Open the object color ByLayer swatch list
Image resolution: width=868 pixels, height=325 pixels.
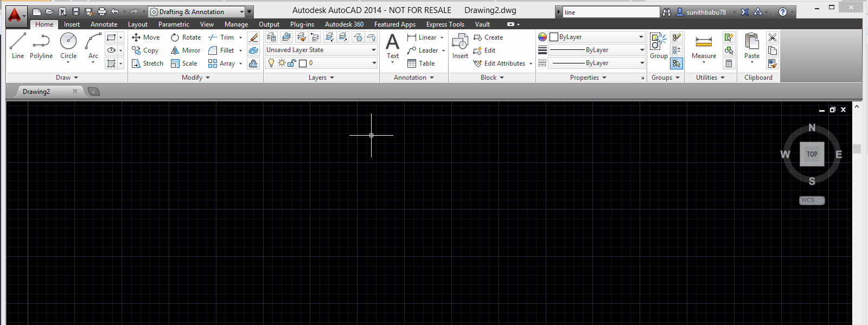[x=596, y=37]
